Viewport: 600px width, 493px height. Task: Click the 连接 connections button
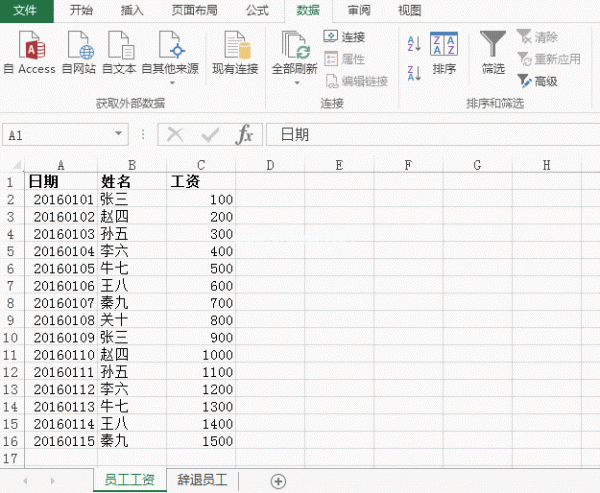pyautogui.click(x=345, y=37)
